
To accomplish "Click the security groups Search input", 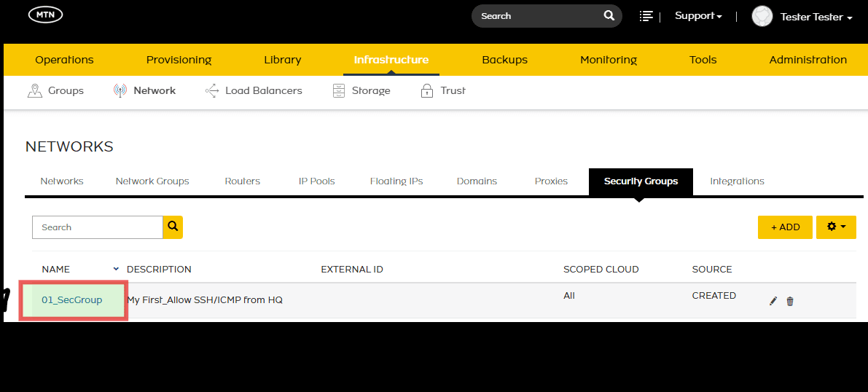I will [98, 227].
